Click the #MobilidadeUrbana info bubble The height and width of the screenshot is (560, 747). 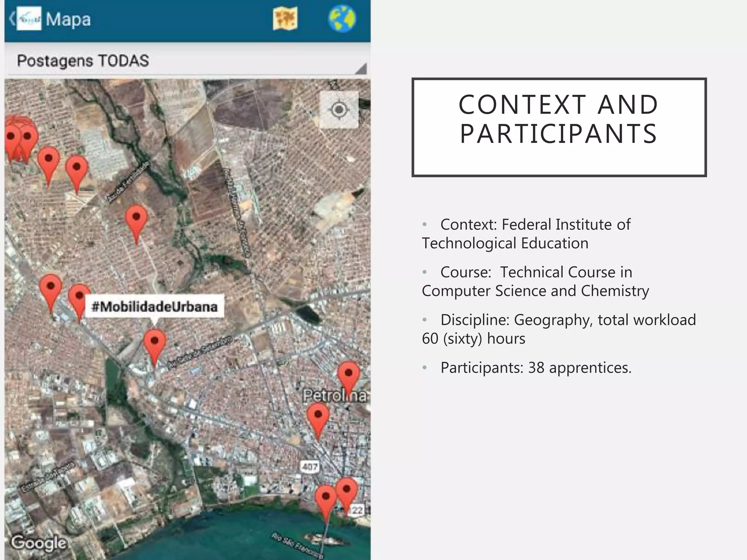pos(154,307)
